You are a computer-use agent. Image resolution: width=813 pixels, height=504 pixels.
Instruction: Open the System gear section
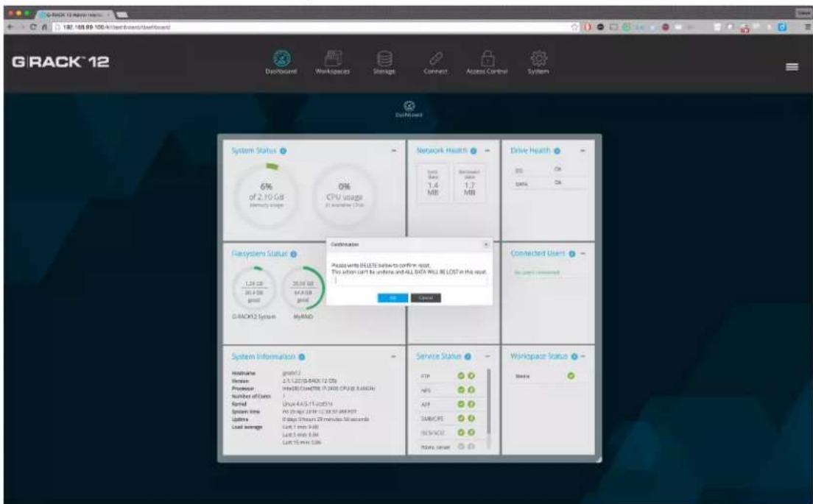(538, 63)
